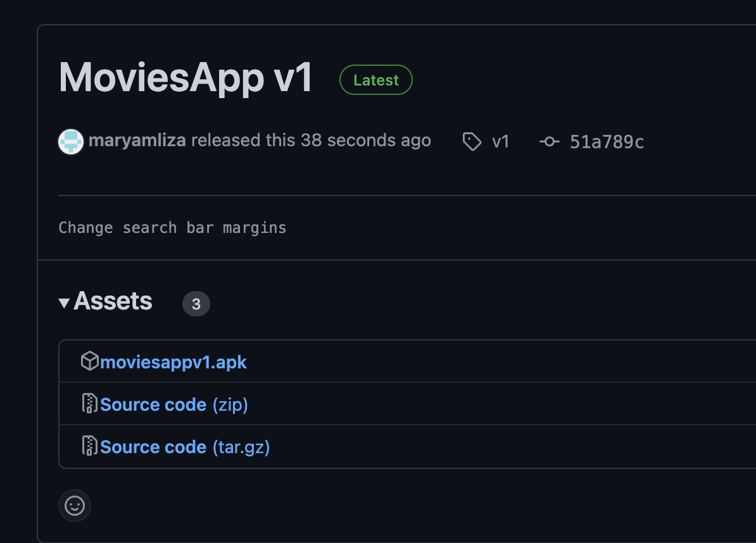Expand the Assets list heading
The width and height of the screenshot is (756, 543).
coord(113,302)
